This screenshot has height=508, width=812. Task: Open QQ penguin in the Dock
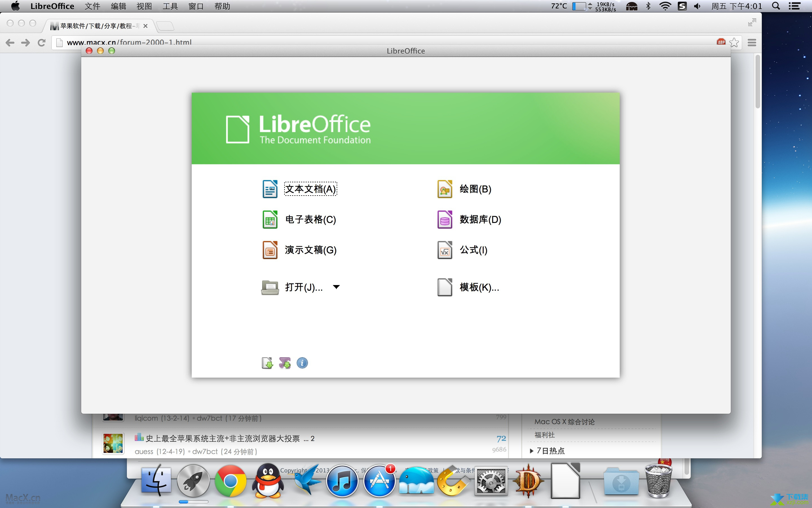pos(268,480)
